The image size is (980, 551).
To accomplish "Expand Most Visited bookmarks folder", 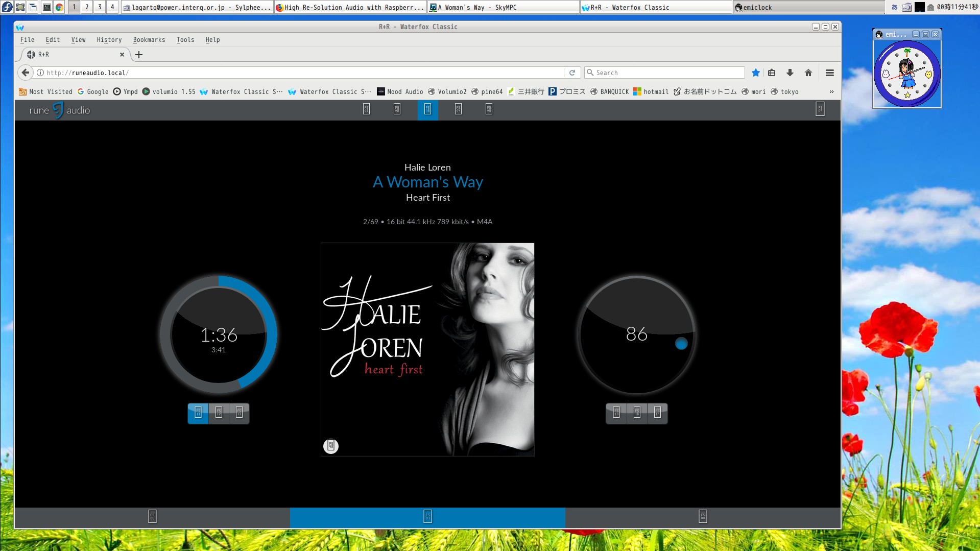I will point(45,92).
